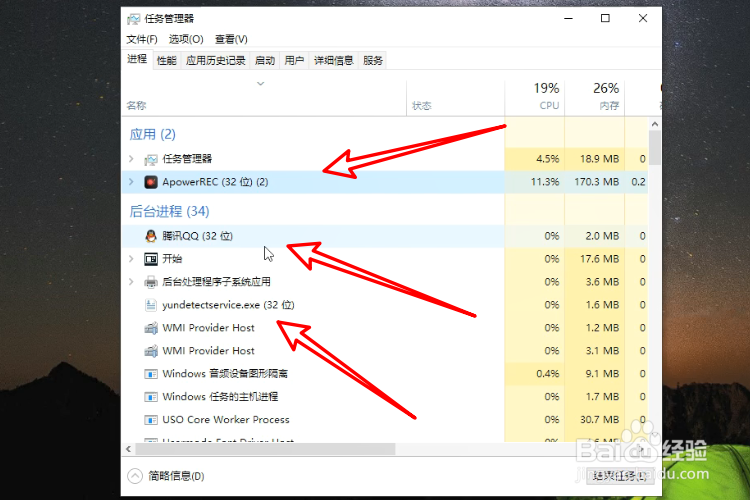Expand the 任务管理器 process row

coord(131,158)
